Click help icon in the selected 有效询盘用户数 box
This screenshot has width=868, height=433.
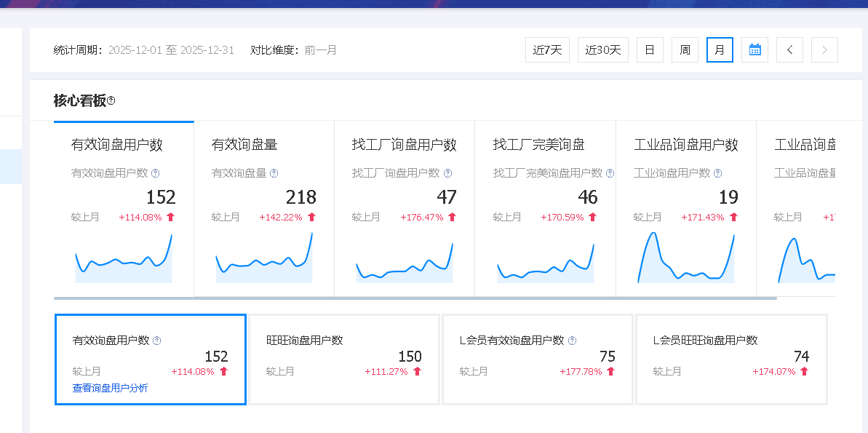[x=156, y=341]
